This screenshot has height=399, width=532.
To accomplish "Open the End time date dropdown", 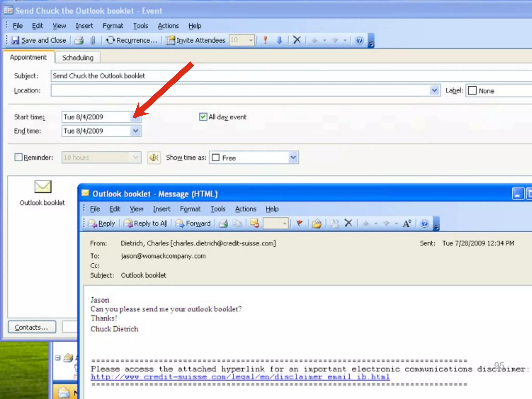I will (x=136, y=131).
